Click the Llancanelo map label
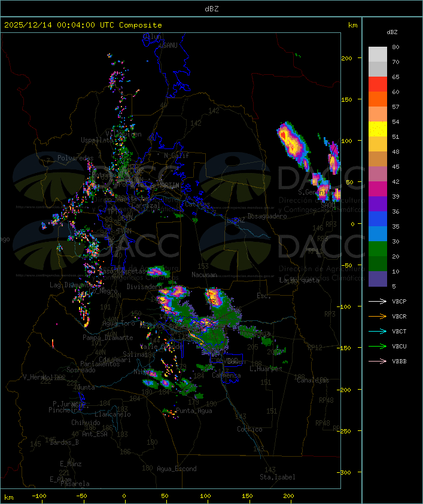The height and width of the screenshot is (504, 423). [112, 414]
